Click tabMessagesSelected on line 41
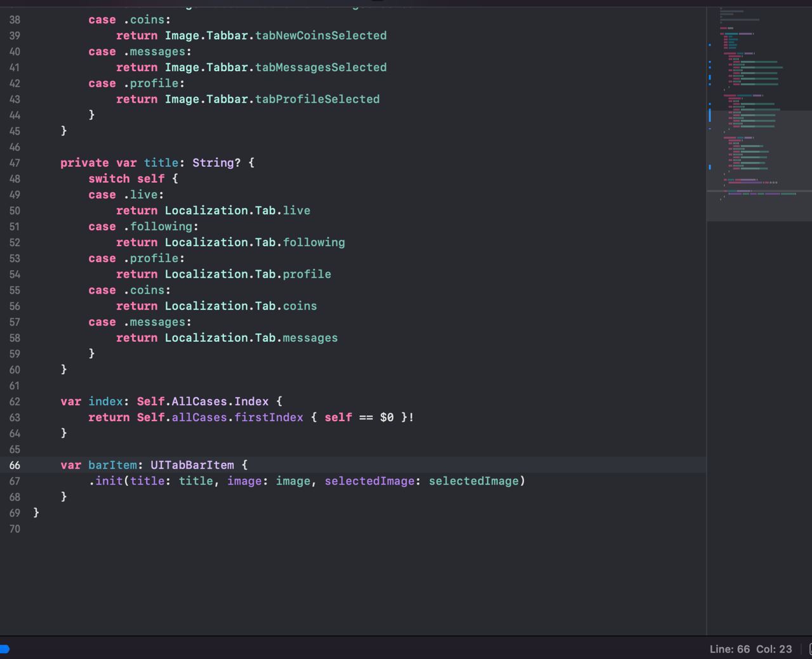Screen dimensions: 812x659 pos(320,67)
